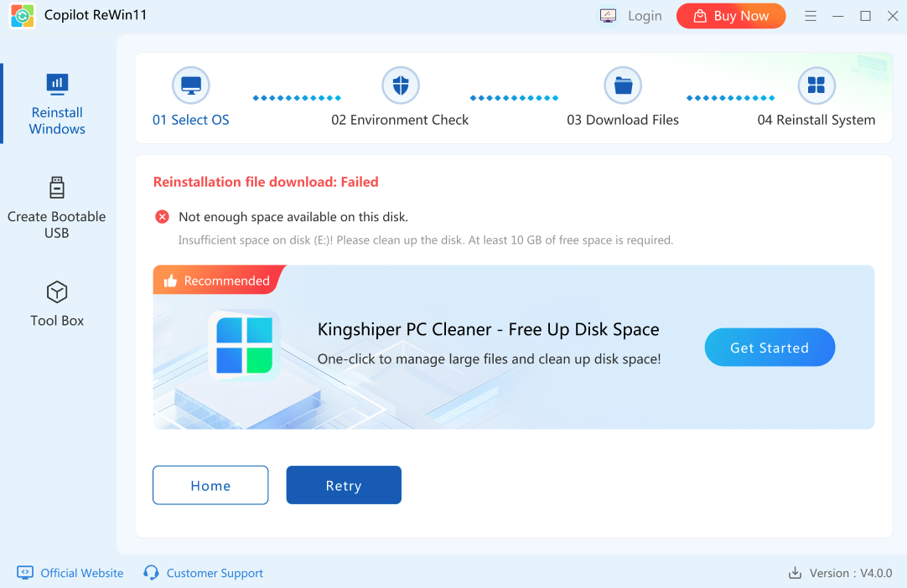Open the Reinstall Windows sidebar section
This screenshot has width=907, height=588.
click(57, 105)
